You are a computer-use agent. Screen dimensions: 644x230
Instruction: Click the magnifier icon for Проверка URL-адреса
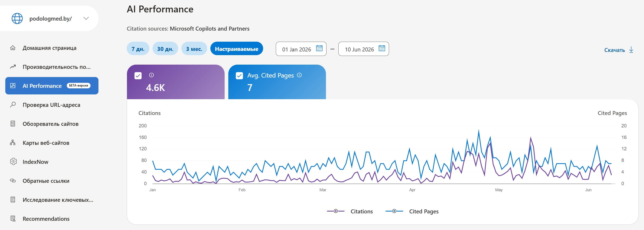tap(13, 104)
